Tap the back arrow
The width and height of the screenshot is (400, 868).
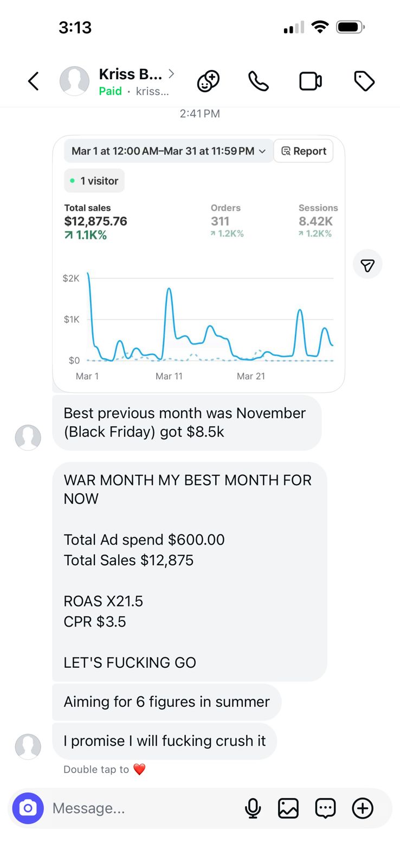34,81
